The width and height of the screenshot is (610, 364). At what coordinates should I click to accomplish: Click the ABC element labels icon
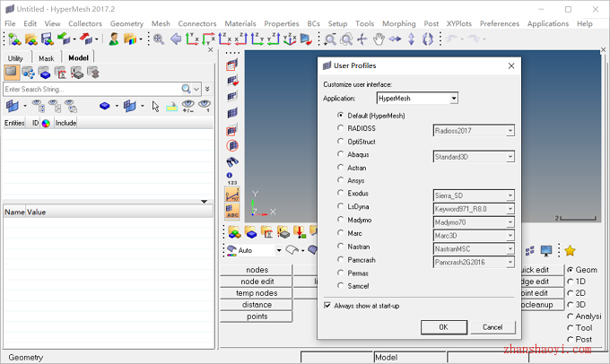point(232,212)
